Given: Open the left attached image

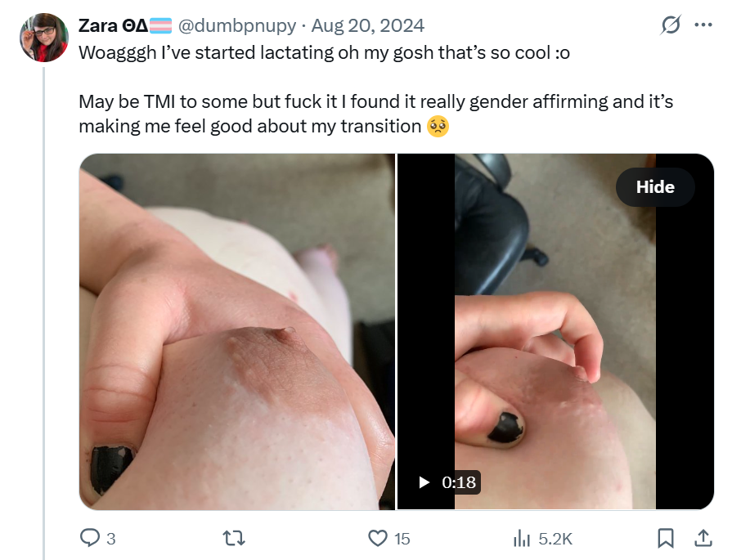Looking at the screenshot, I should [237, 331].
